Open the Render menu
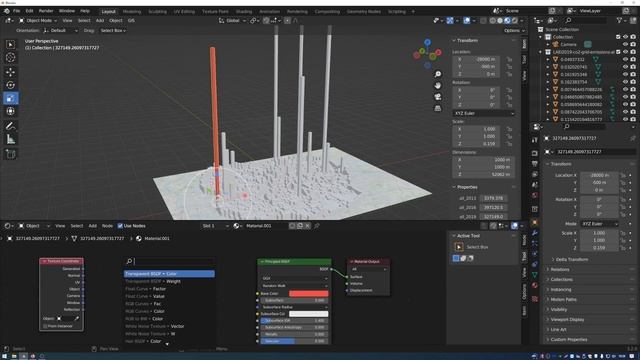The height and width of the screenshot is (360, 640). [46, 11]
